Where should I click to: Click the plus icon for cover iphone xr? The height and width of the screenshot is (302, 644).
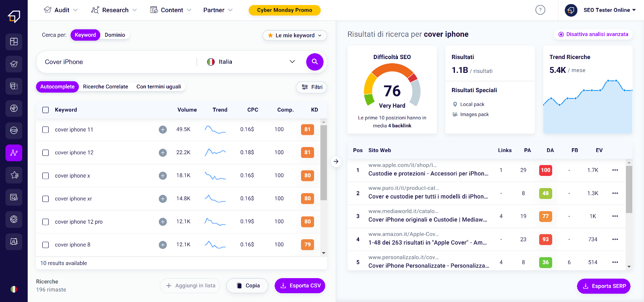[x=163, y=199]
